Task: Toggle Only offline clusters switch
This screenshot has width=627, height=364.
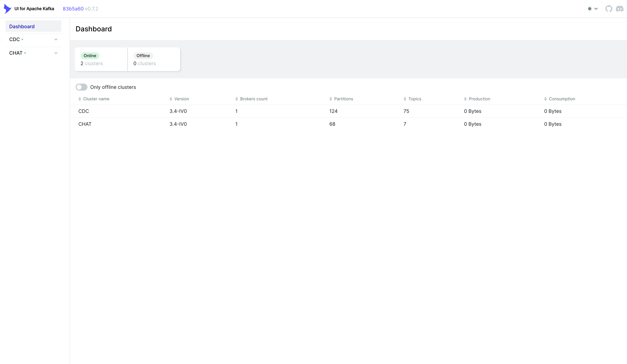Action: pyautogui.click(x=81, y=87)
